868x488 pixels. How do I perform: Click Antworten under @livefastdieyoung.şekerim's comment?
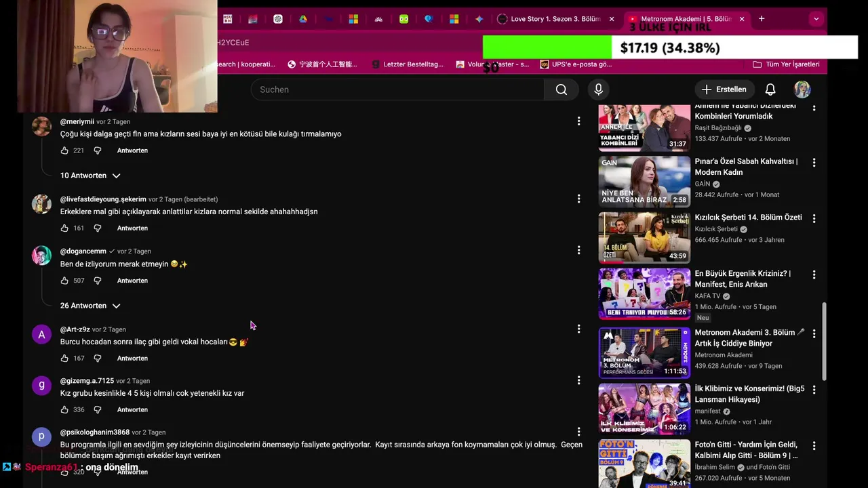132,228
